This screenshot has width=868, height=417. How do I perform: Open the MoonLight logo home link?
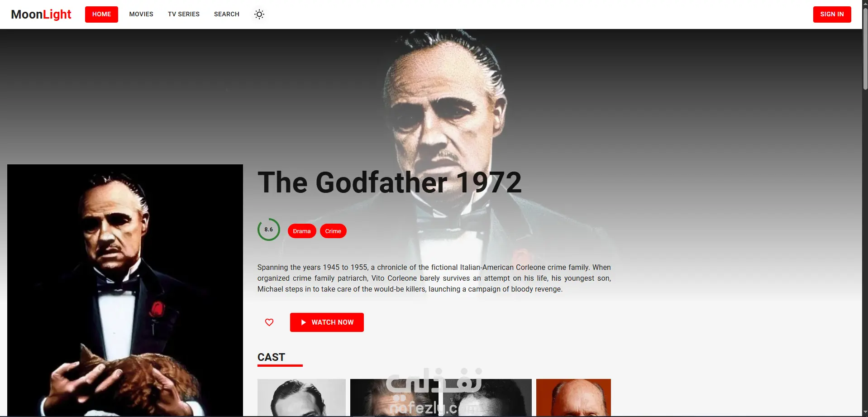[41, 14]
